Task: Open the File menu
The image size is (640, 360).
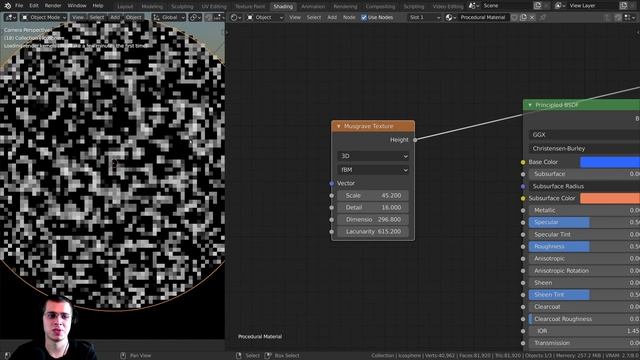Action: click(19, 6)
